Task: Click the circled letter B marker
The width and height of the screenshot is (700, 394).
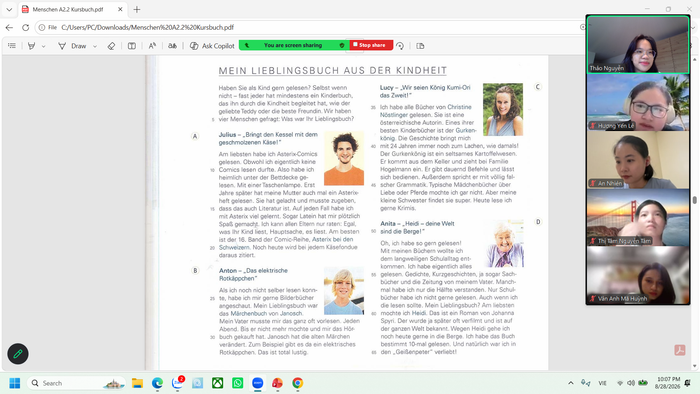Action: (195, 270)
